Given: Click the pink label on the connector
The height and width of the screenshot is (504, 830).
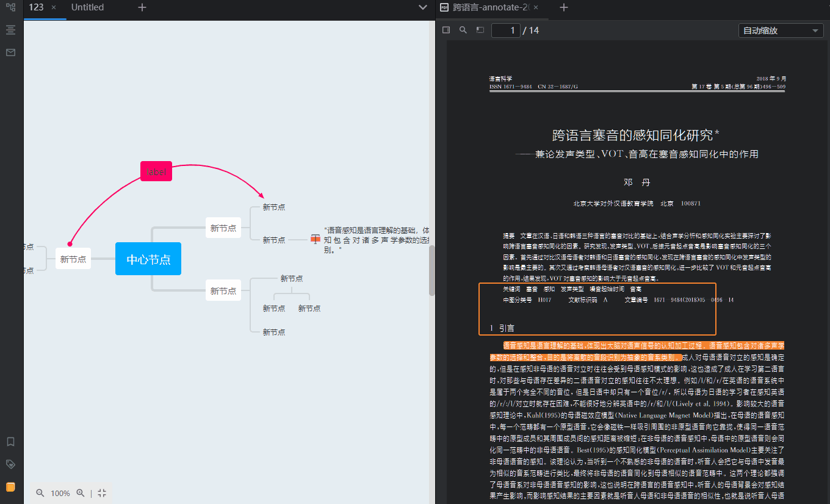Looking at the screenshot, I should (156, 172).
